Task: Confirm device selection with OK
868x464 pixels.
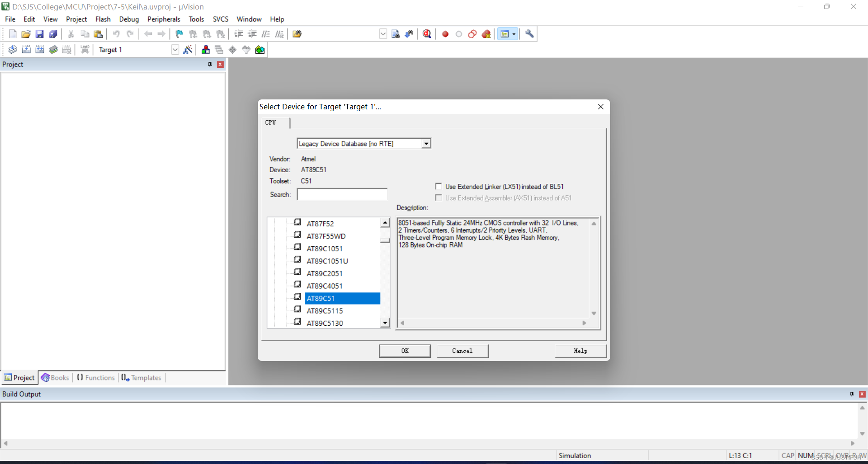Action: [405, 351]
